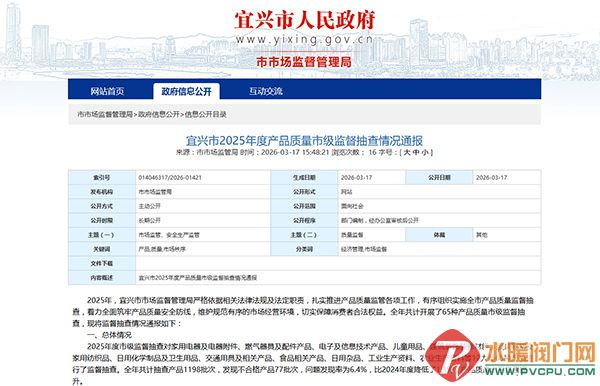The image size is (600, 386).
Task: Click the 体裁 label cell
Action: pyautogui.click(x=439, y=235)
